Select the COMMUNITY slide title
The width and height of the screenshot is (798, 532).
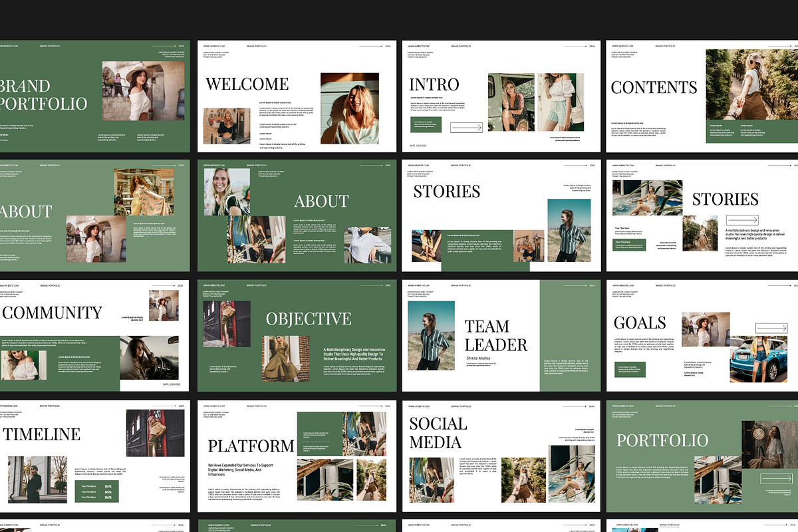(53, 313)
